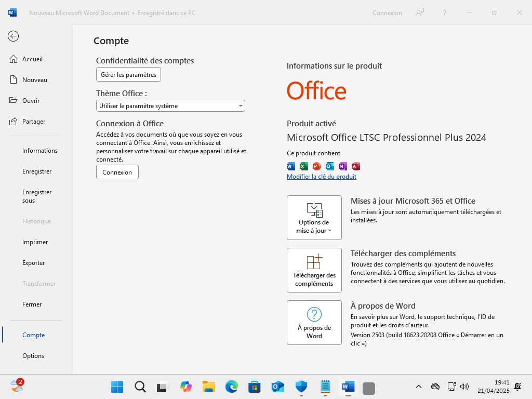Image resolution: width=532 pixels, height=399 pixels.
Task: Click the Ouvrir folder icon in sidebar
Action: coord(14,101)
